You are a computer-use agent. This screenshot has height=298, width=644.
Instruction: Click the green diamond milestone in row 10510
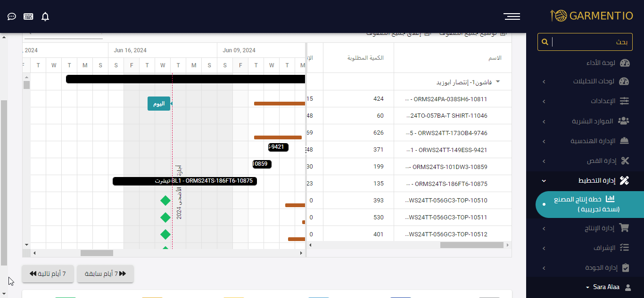pos(165,201)
